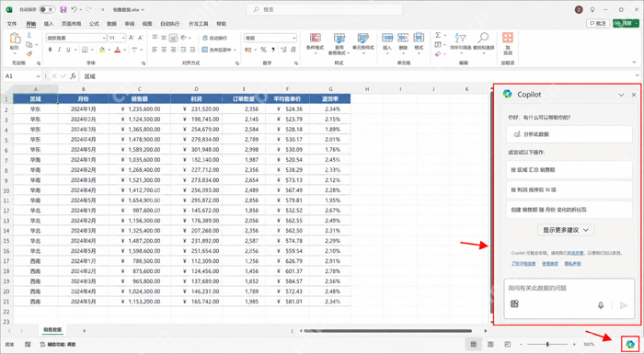Expand the Name Box dropdown arrow
The width and height of the screenshot is (644, 354).
[x=38, y=76]
